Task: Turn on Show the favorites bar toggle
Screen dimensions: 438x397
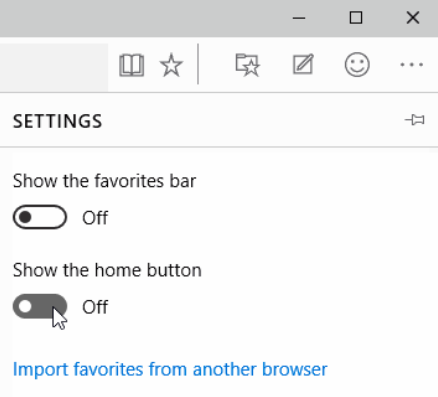Action: pyautogui.click(x=40, y=217)
